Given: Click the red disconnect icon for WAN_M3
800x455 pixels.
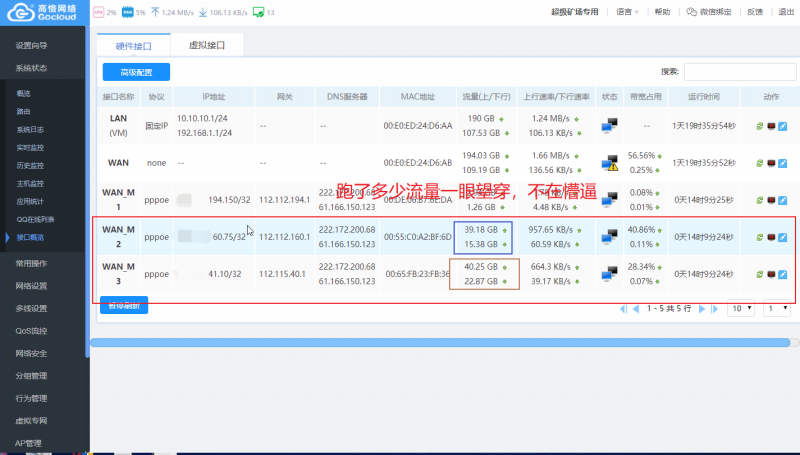Looking at the screenshot, I should pos(771,273).
